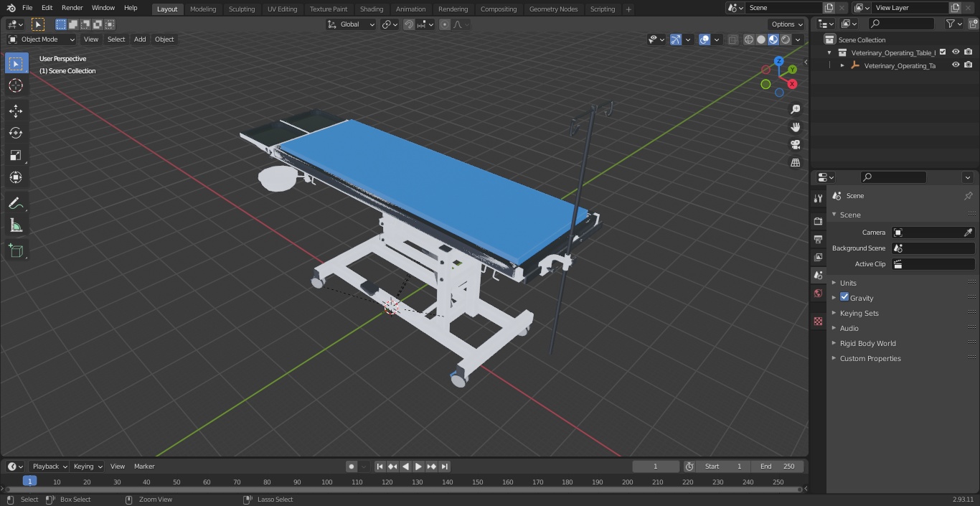
Task: Switch to the Modeling workspace tab
Action: 203,9
